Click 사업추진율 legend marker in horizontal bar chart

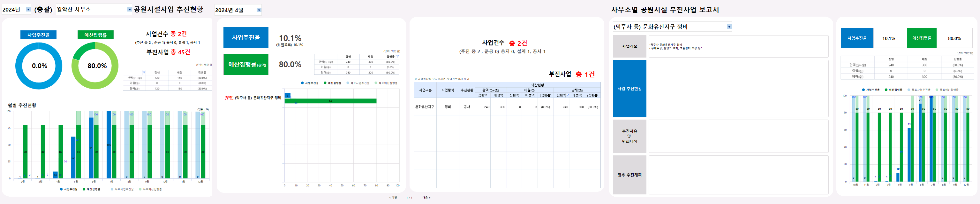point(302,83)
